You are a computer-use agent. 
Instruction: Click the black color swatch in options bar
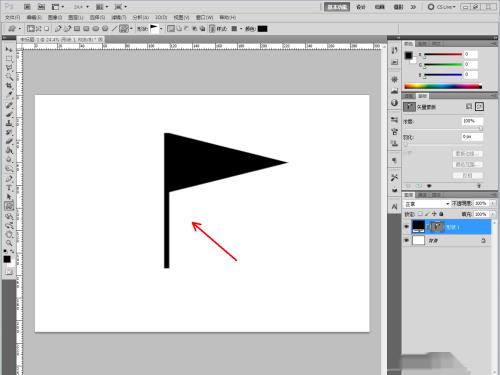(x=262, y=29)
